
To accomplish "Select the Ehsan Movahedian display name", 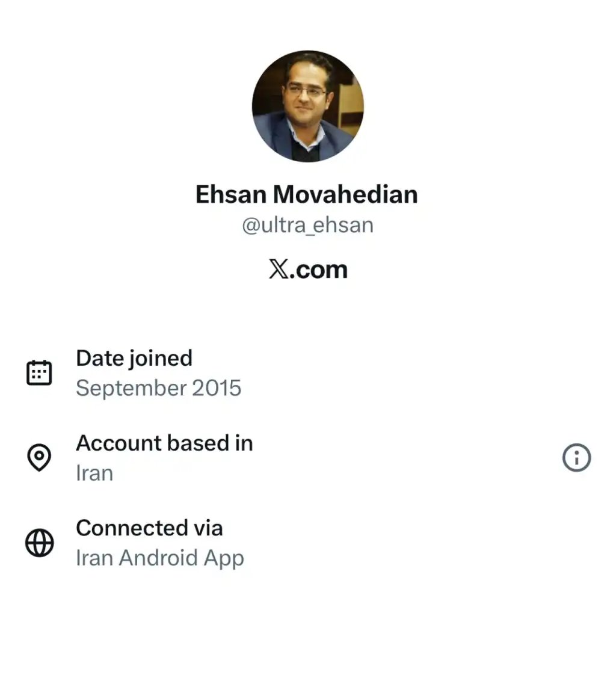I will pyautogui.click(x=308, y=194).
